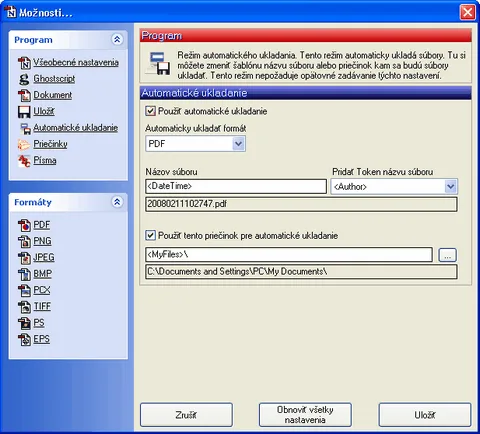Open the PNG format settings link
This screenshot has height=434, width=480.
click(x=42, y=241)
